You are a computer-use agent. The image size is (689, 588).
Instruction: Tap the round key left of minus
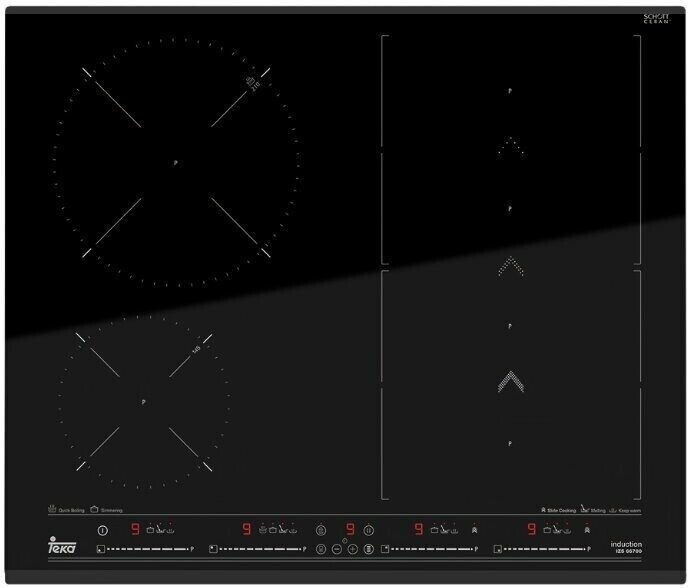[321, 549]
